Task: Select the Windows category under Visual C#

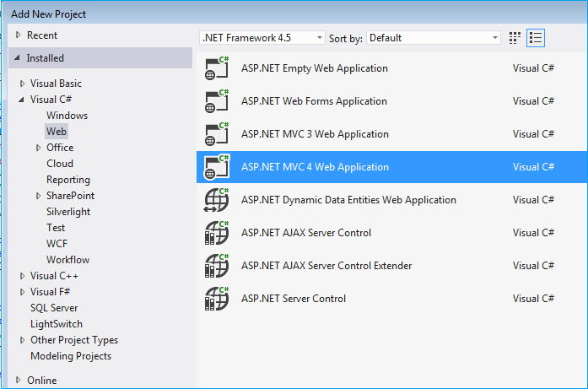Action: click(67, 116)
